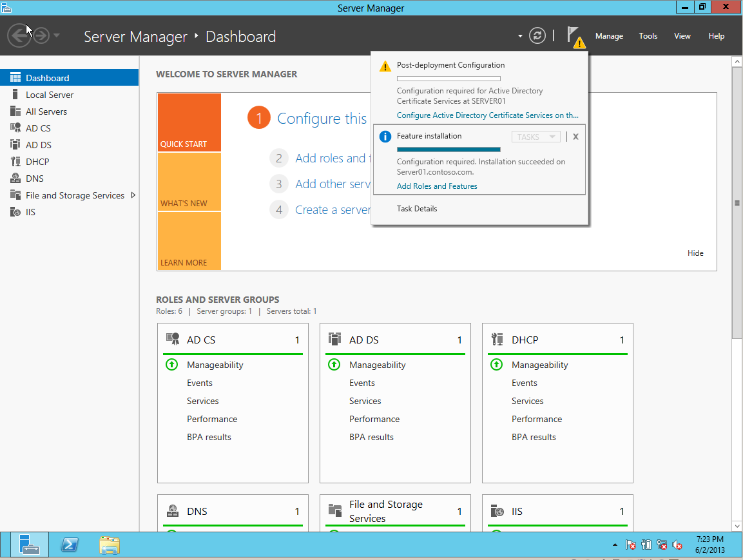
Task: Click the Refresh dashboard icon
Action: click(537, 35)
